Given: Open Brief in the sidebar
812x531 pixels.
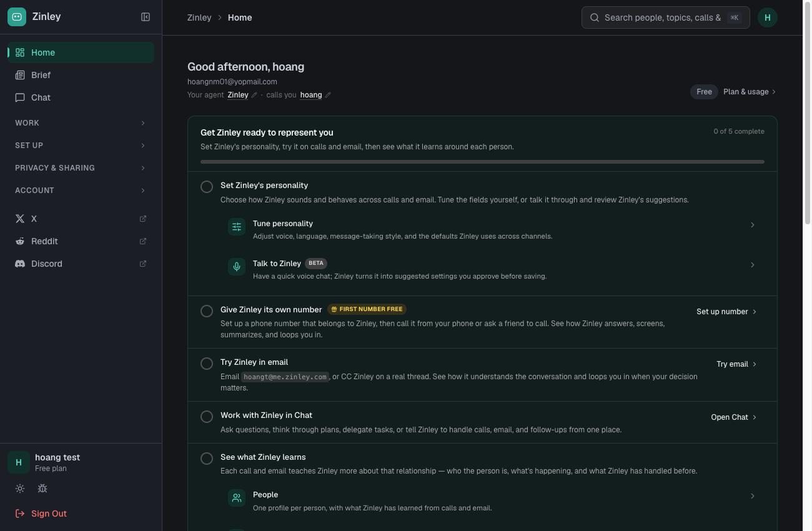Looking at the screenshot, I should [81, 75].
